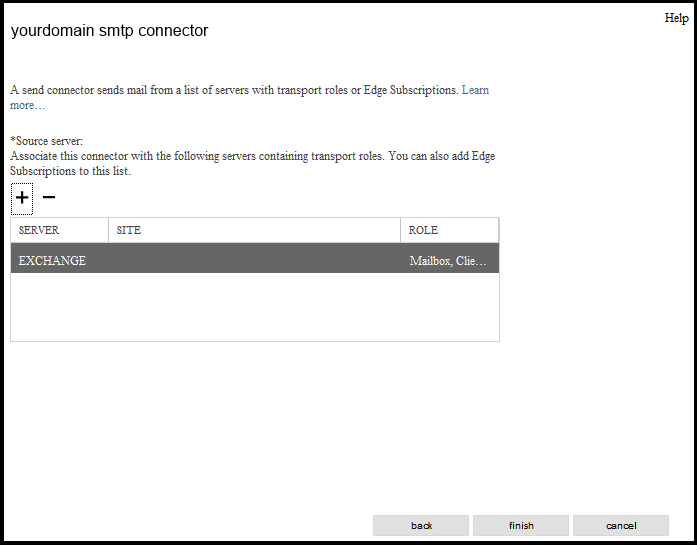Image resolution: width=697 pixels, height=545 pixels.
Task: Select the 'Mailbox, Clie…' role cell
Action: pyautogui.click(x=448, y=261)
